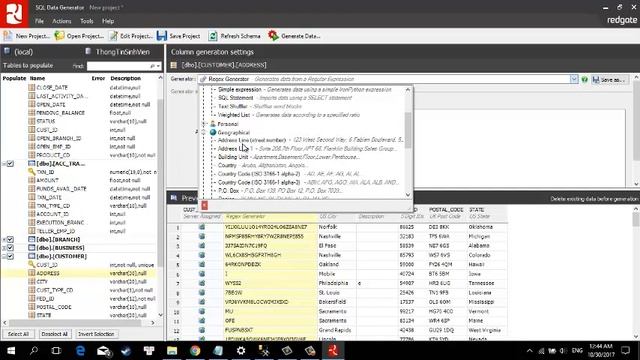Open the Tools menu
Screen dimensions: 640x360
(87, 21)
